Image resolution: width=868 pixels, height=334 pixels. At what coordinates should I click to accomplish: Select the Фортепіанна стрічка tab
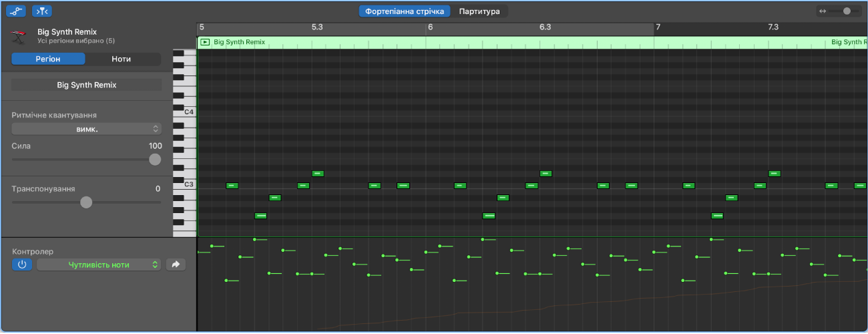(x=404, y=11)
